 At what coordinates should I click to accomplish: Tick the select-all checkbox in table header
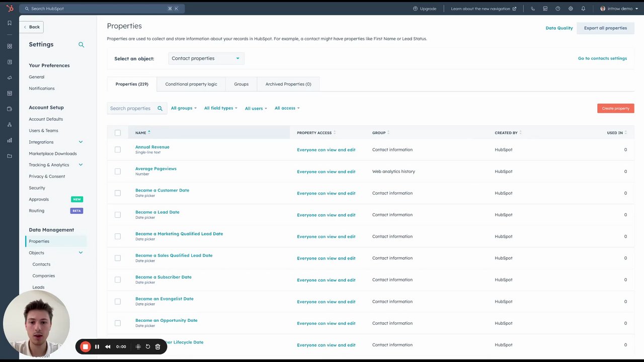click(x=118, y=133)
